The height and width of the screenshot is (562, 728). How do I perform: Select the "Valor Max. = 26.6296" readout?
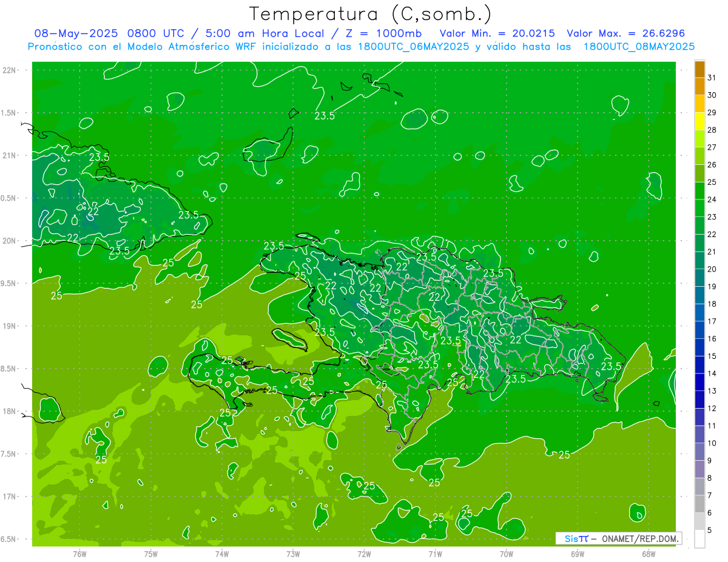[625, 33]
